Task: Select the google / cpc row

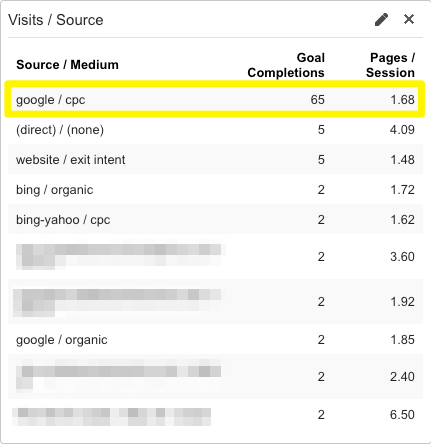Action: [215, 99]
